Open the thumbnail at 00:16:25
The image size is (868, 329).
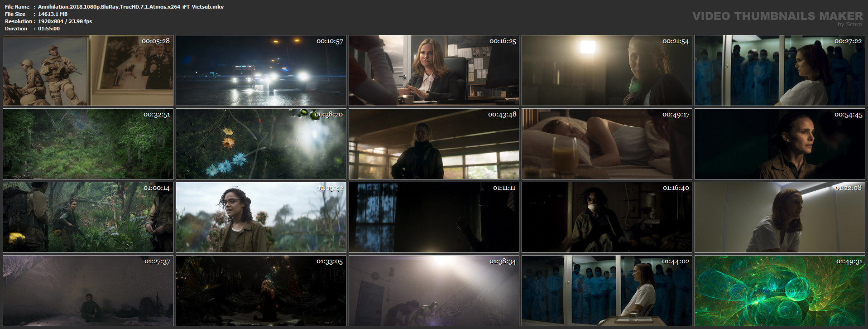(434, 71)
